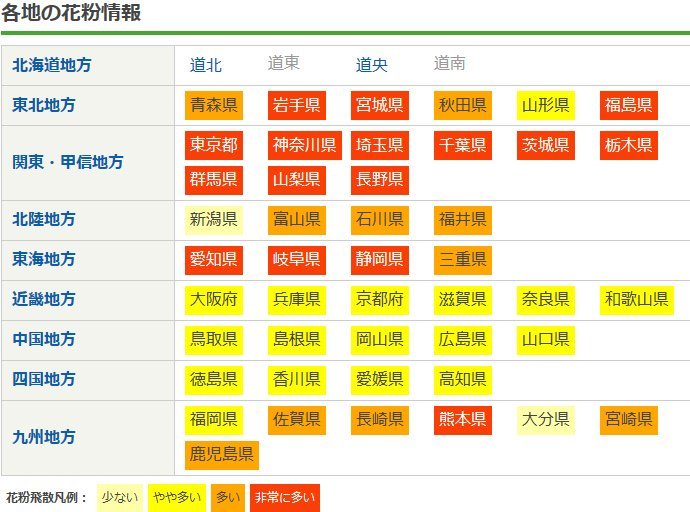Open 広島県 pollen details

click(x=463, y=339)
